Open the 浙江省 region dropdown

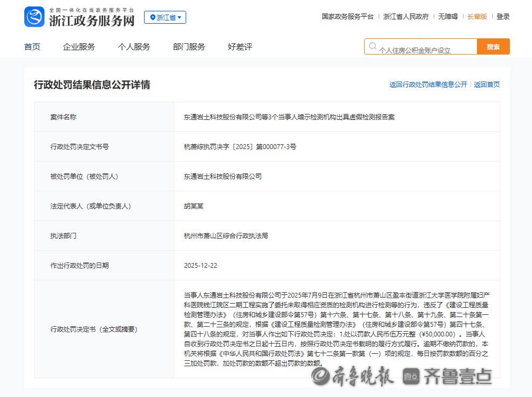click(x=165, y=18)
